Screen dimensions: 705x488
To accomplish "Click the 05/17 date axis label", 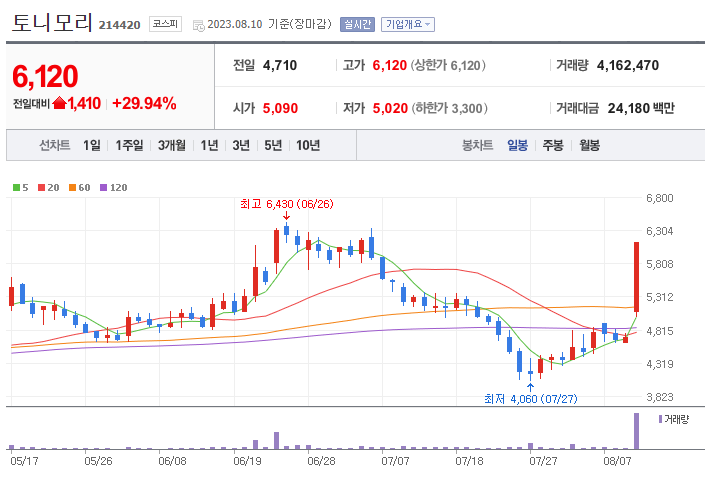I will (24, 461).
